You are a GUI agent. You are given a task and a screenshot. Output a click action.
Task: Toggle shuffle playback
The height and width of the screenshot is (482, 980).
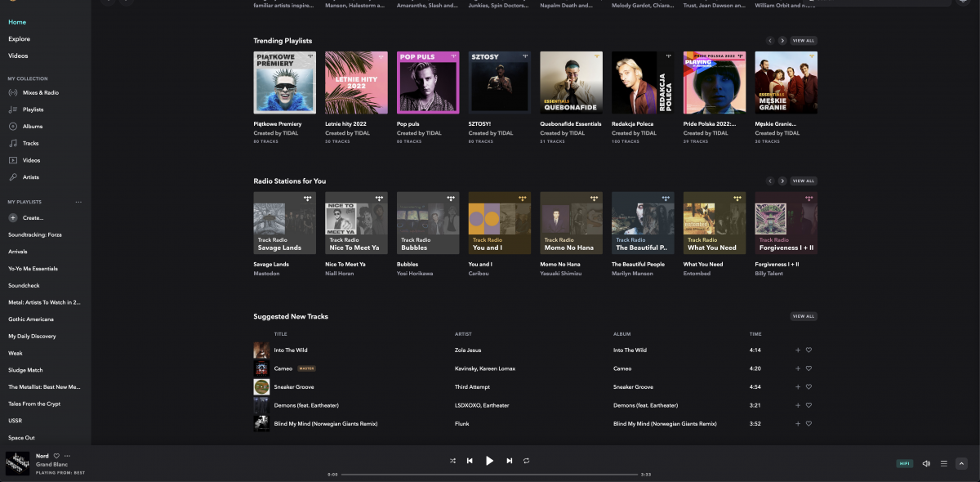pyautogui.click(x=452, y=461)
